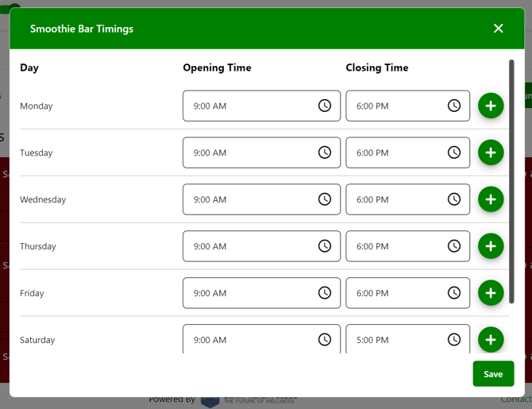Screen dimensions: 532x409
Task: Edit Tuesday closing time field
Action: (x=408, y=152)
